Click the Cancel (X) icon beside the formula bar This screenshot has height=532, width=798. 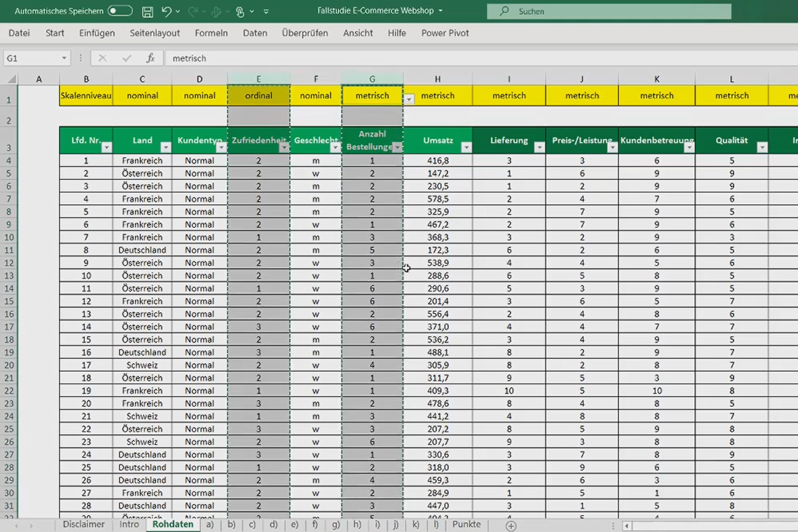102,58
